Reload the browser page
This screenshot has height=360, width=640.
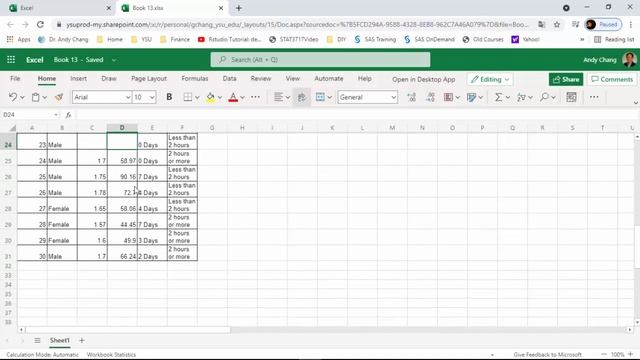point(40,24)
